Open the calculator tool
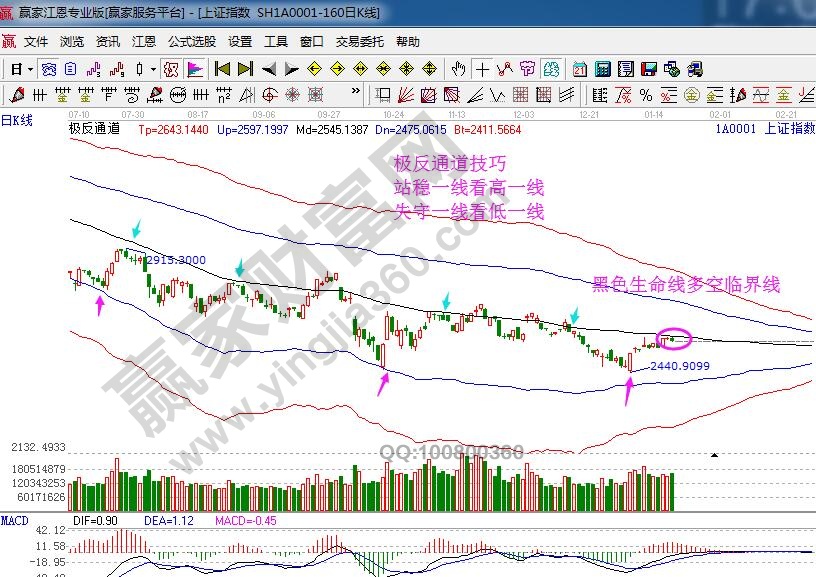Image resolution: width=816 pixels, height=577 pixels. click(603, 69)
